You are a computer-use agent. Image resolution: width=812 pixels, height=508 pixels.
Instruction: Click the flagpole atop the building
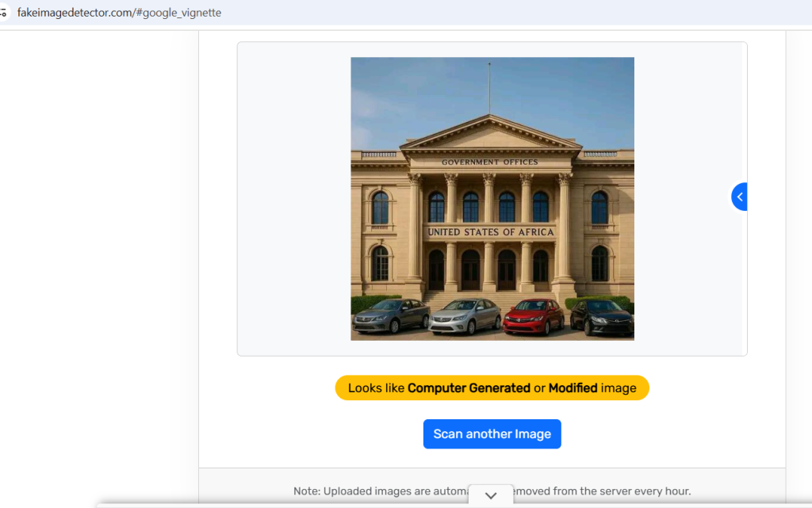tap(489, 87)
